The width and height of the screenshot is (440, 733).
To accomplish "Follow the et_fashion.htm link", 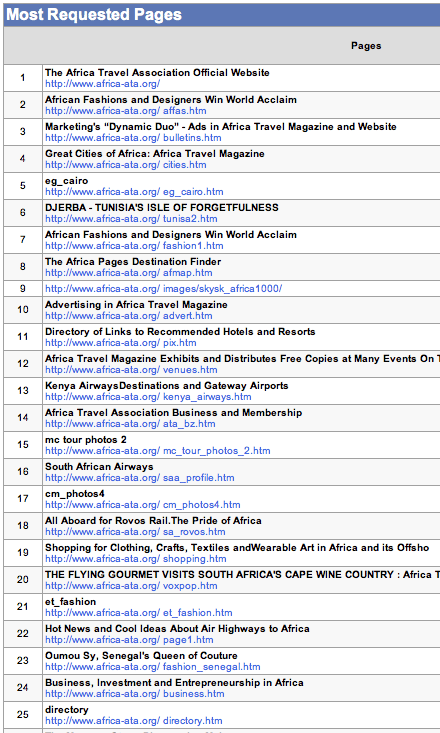I will click(139, 613).
